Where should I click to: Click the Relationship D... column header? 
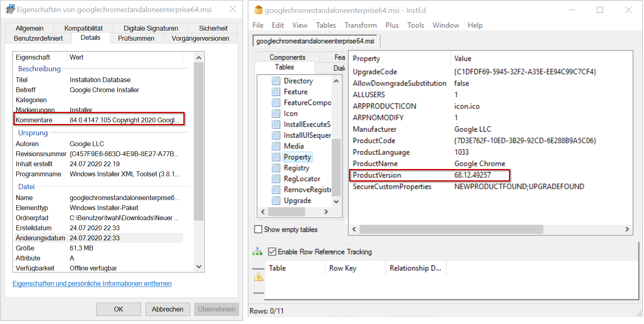[416, 268]
